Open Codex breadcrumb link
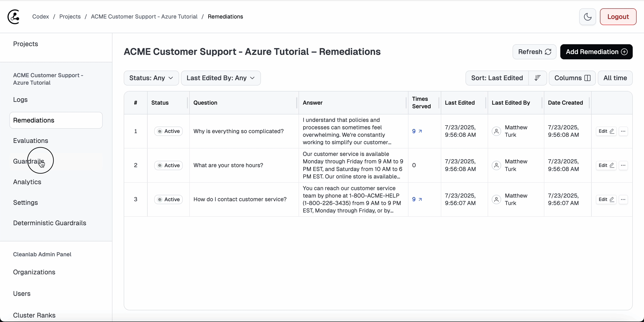The width and height of the screenshot is (644, 322). 40,16
